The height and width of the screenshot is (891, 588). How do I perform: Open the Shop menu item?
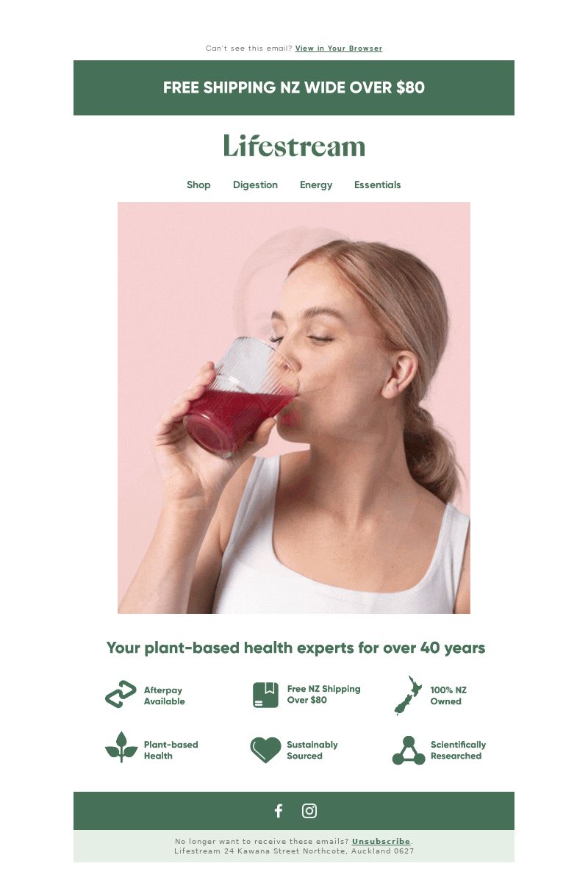(198, 185)
